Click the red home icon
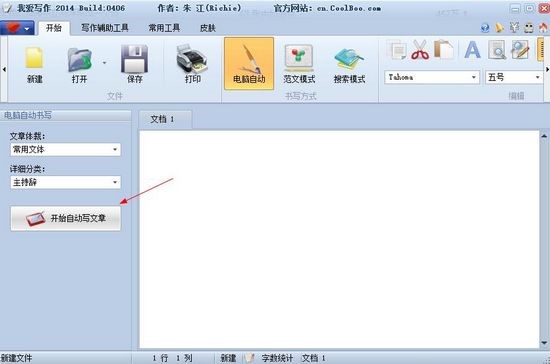The width and height of the screenshot is (550, 364). tap(543, 28)
